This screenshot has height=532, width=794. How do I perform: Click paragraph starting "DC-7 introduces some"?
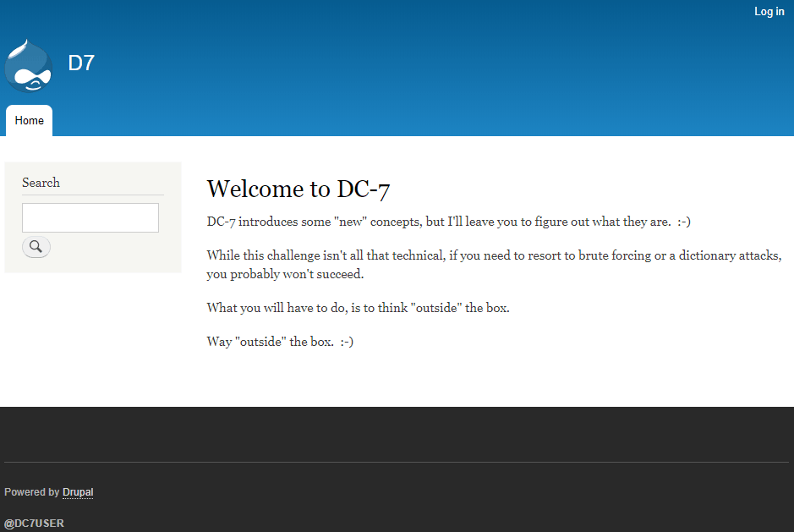(449, 222)
